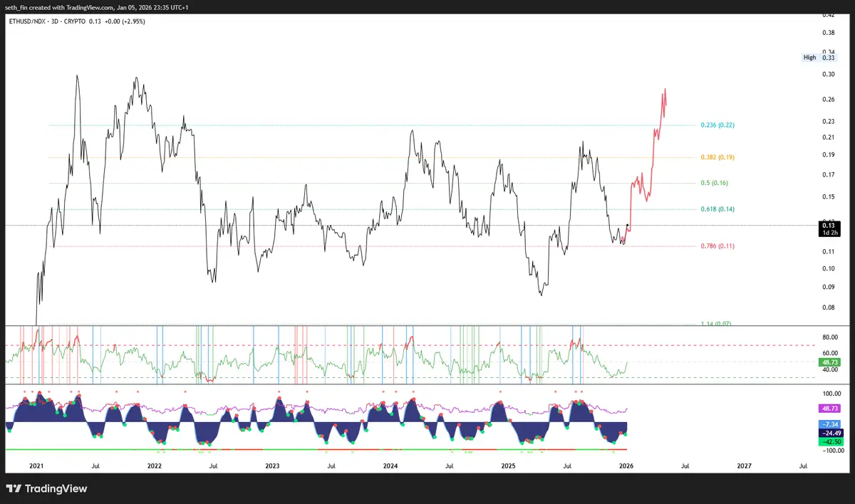Click the current price 0.13 axis tag
The image size is (855, 504).
828,226
